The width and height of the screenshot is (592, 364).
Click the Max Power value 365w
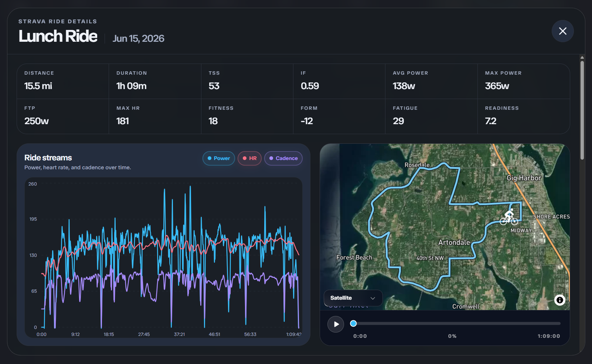click(x=497, y=86)
